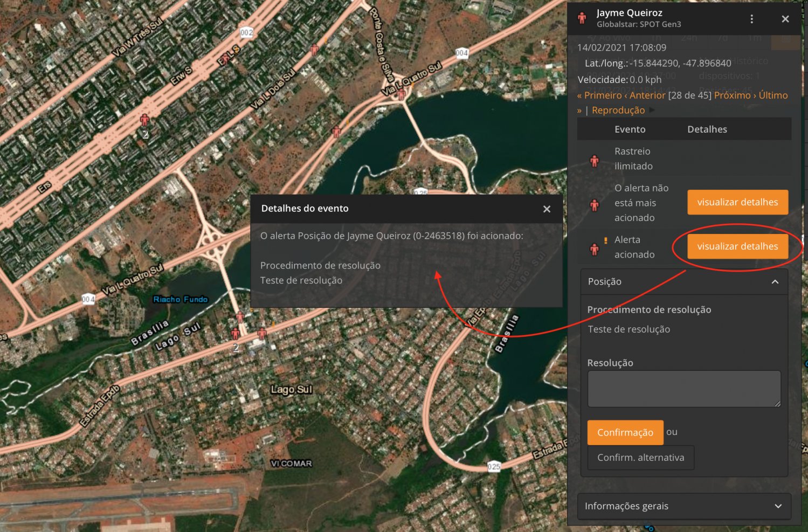Viewport: 808px width, 532px height.
Task: Click the person marker labeled 2 near Lago Sul
Action: pos(235,334)
